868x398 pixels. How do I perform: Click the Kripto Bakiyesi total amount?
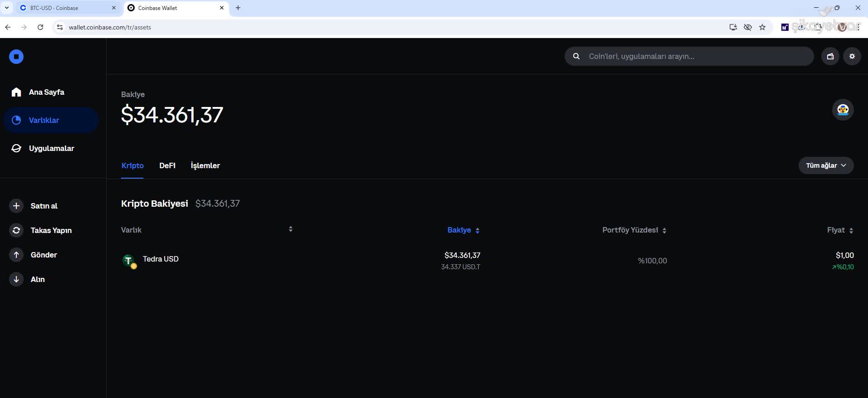pyautogui.click(x=218, y=204)
